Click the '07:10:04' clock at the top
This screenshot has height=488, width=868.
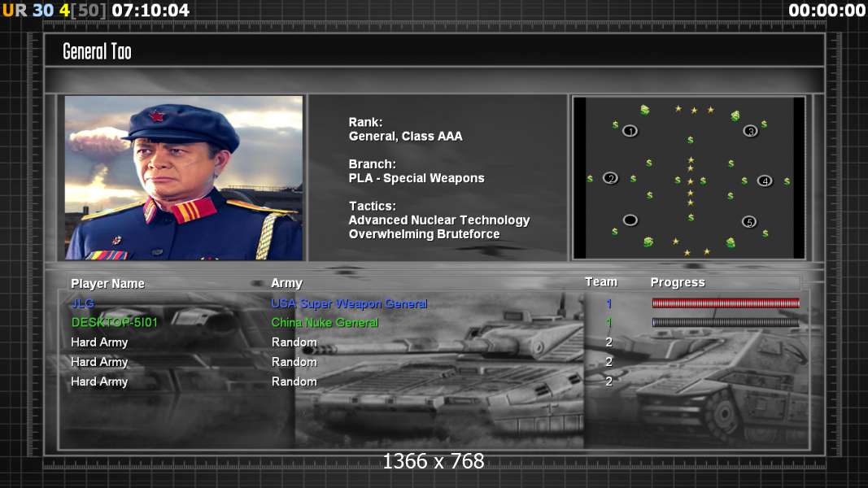pyautogui.click(x=150, y=10)
